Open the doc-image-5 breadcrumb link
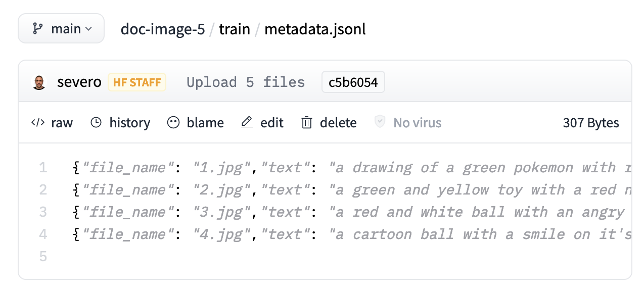The image size is (644, 290). [163, 29]
